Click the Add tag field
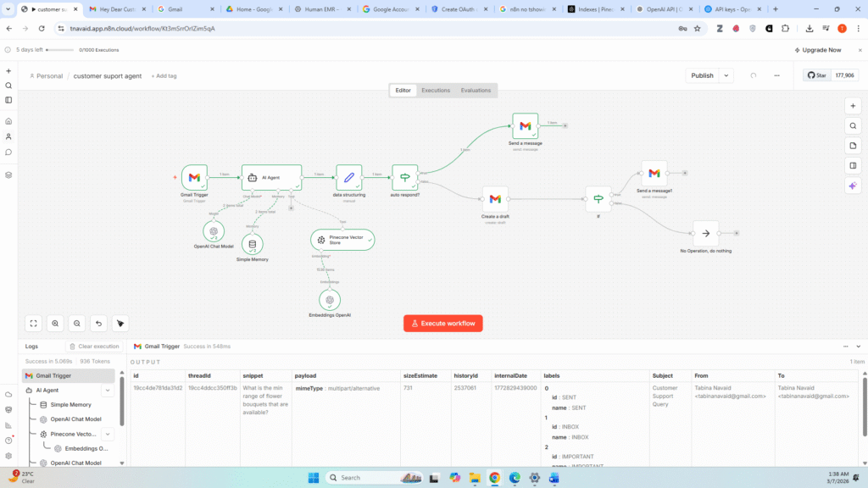This screenshot has height=488, width=868. pos(164,75)
